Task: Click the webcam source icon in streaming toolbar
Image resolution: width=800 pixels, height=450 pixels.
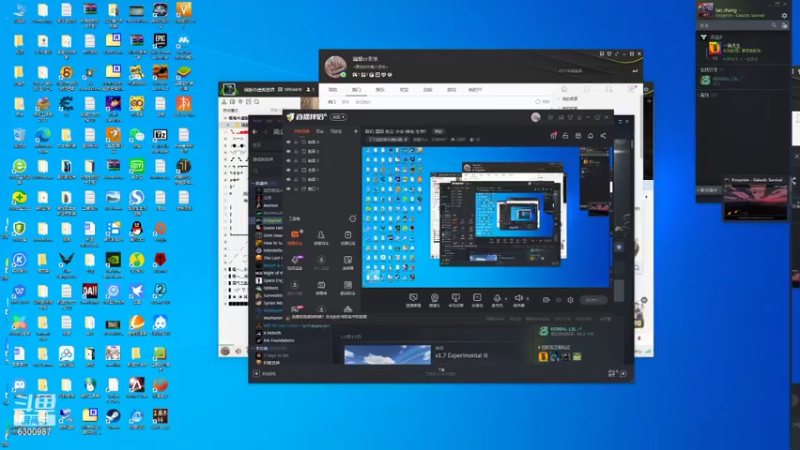Action: pyautogui.click(x=434, y=298)
